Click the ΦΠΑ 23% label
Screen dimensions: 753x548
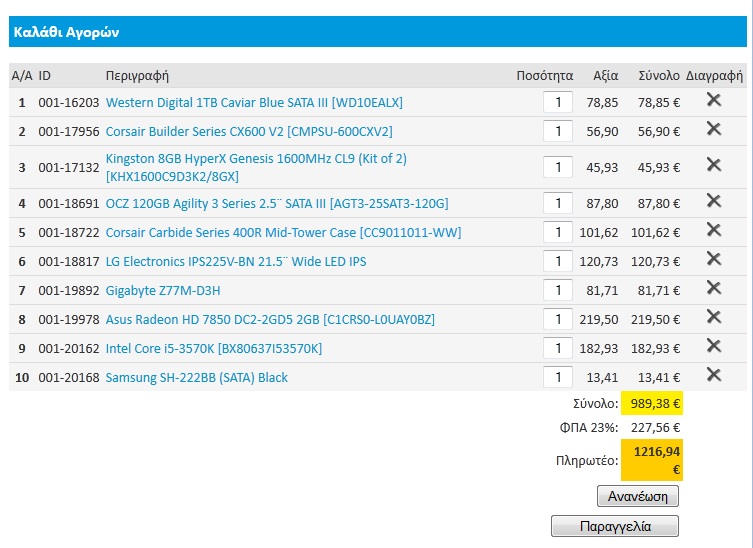(x=589, y=427)
